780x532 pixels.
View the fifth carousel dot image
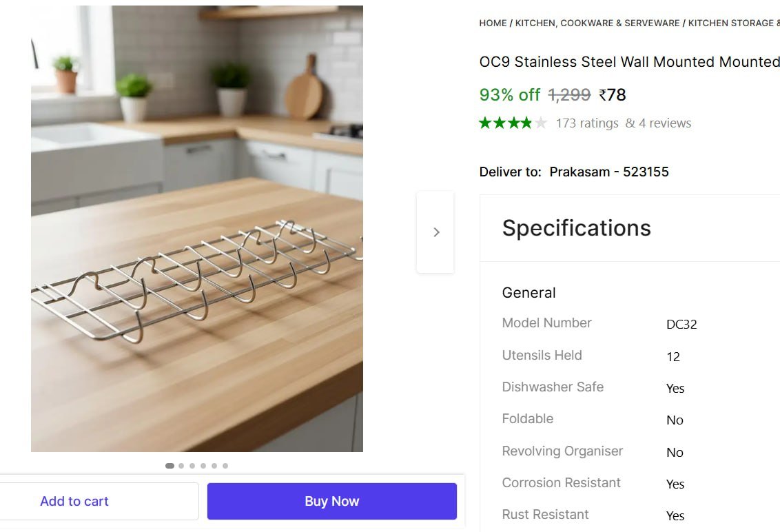pyautogui.click(x=214, y=466)
